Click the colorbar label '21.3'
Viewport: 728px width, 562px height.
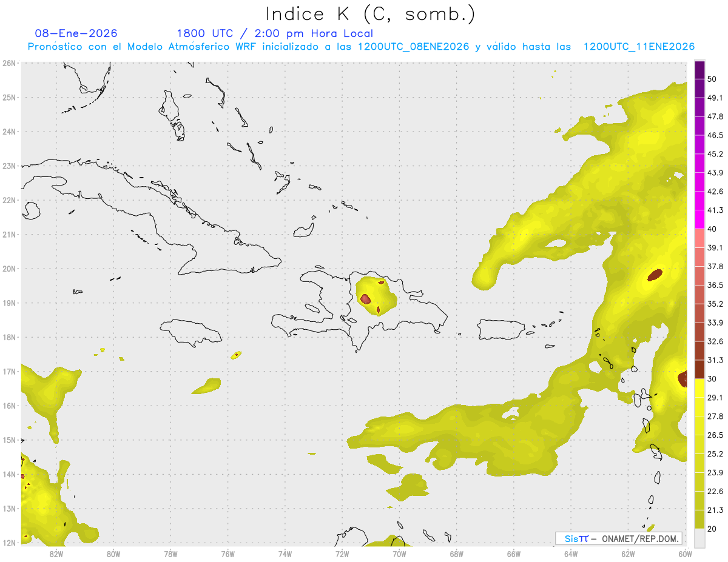click(x=715, y=510)
